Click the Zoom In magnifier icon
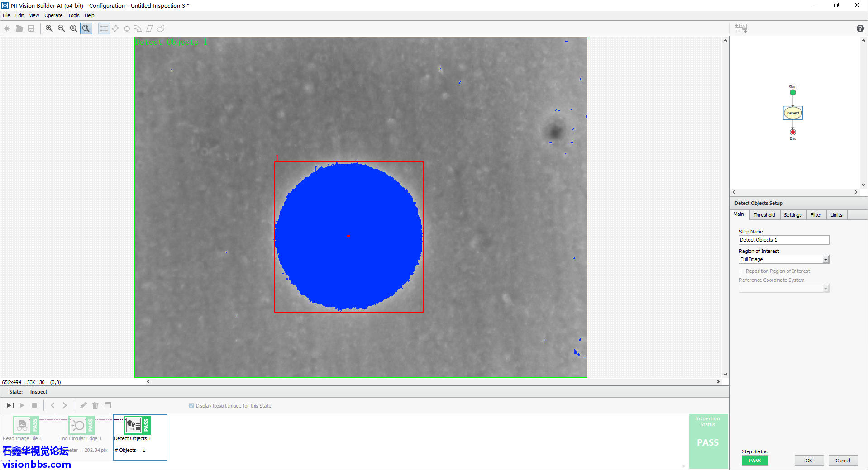The height and width of the screenshot is (470, 868). (49, 28)
